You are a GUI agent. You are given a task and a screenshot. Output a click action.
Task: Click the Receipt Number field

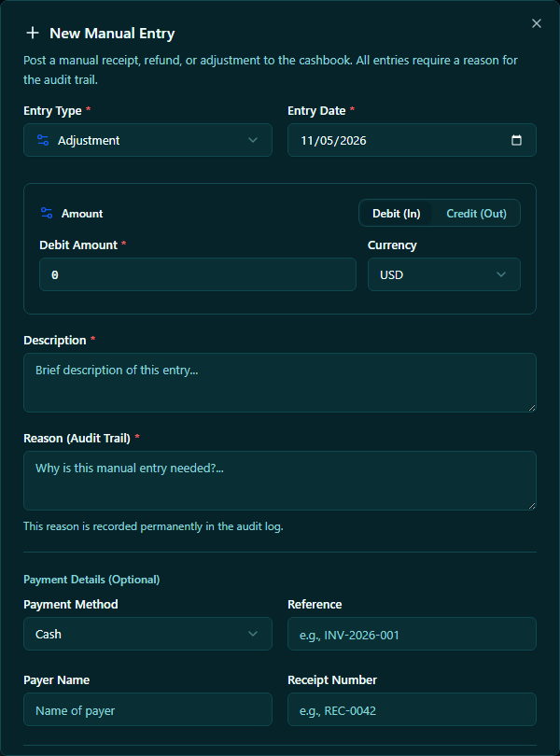(412, 709)
